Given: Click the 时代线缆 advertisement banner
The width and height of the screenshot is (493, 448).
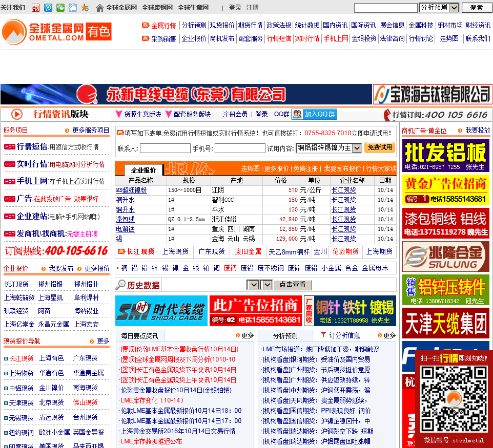Looking at the screenshot, I should point(161,311).
